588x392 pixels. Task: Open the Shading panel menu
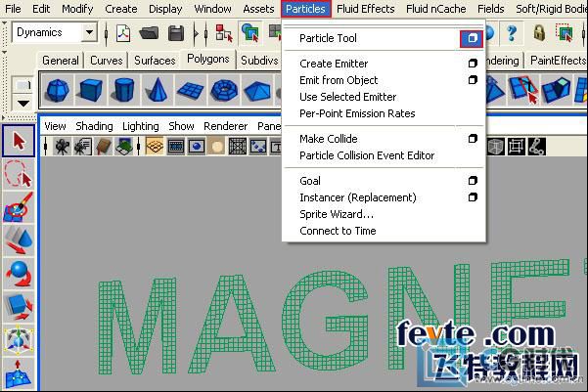[x=94, y=126]
